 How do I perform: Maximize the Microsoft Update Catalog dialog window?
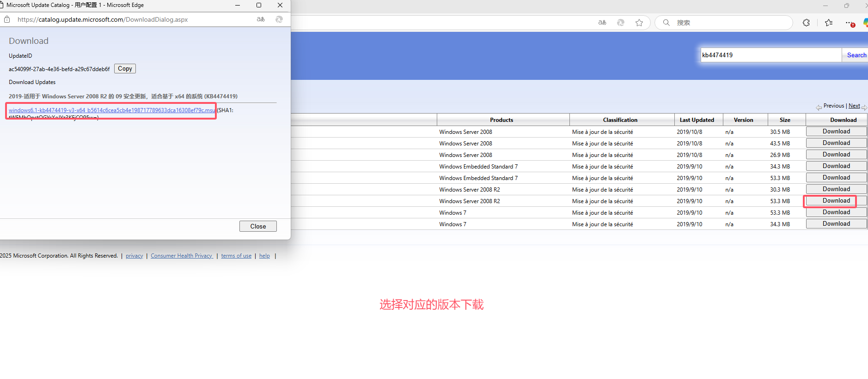click(x=259, y=5)
